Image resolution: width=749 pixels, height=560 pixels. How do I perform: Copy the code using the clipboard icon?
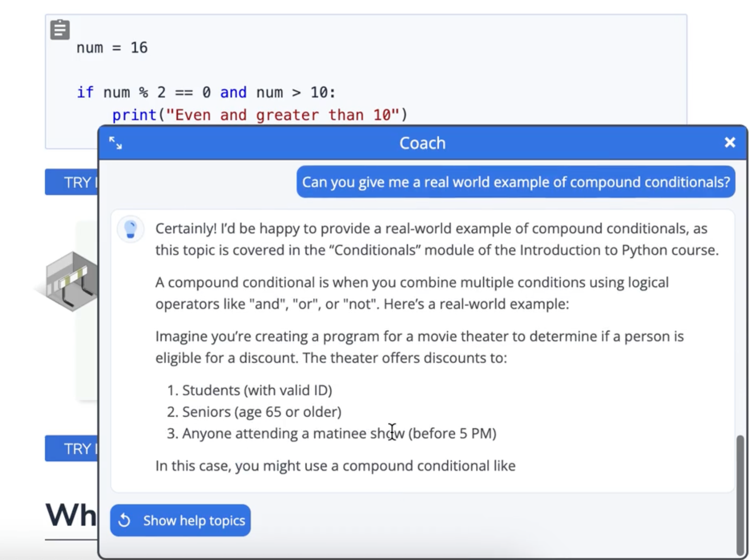pos(60,30)
